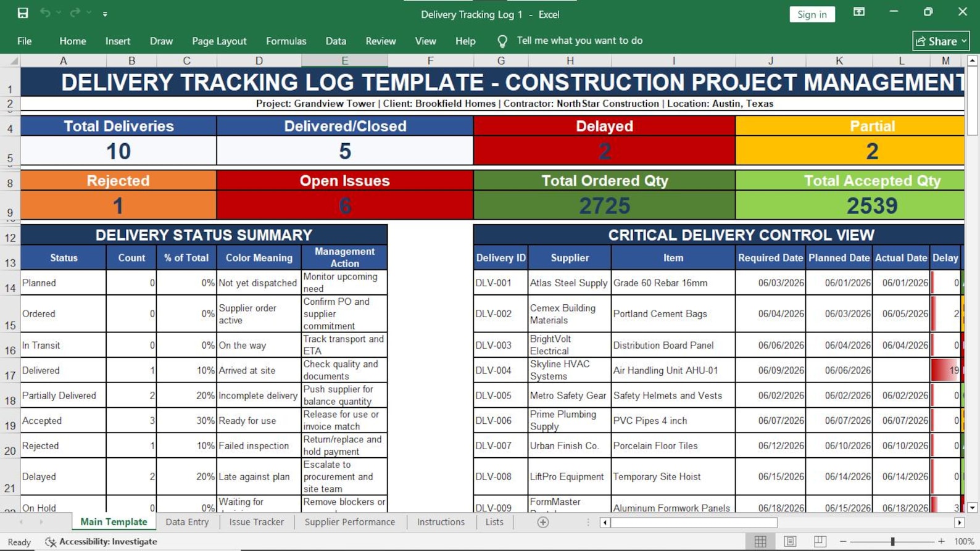The width and height of the screenshot is (980, 551).
Task: Select the Delivered/Closed value 5
Action: (345, 151)
